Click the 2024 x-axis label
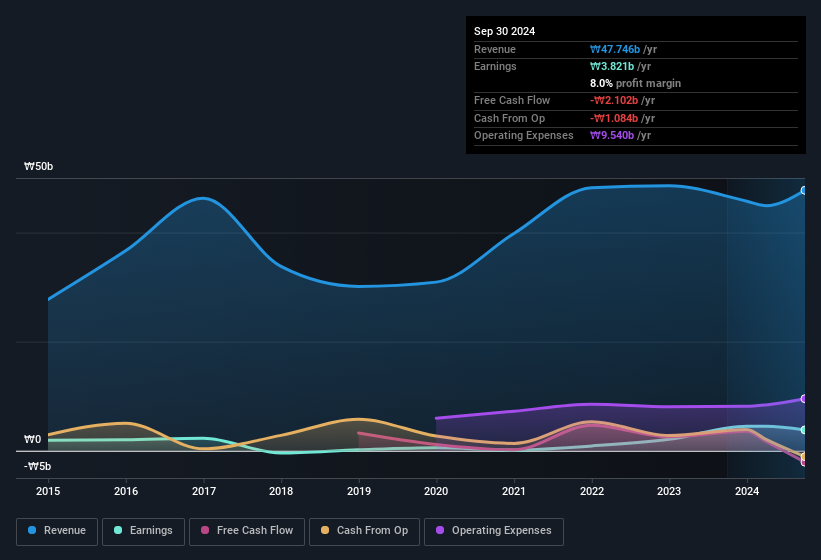The height and width of the screenshot is (560, 821). (x=747, y=491)
